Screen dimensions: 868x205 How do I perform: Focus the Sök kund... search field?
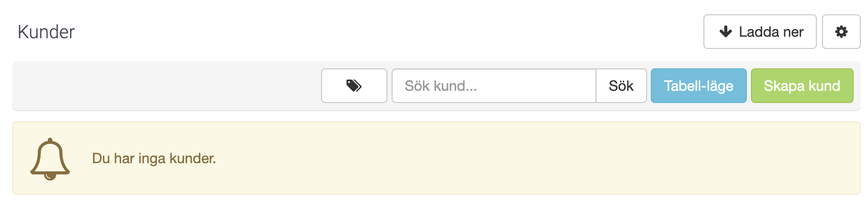[x=494, y=86]
